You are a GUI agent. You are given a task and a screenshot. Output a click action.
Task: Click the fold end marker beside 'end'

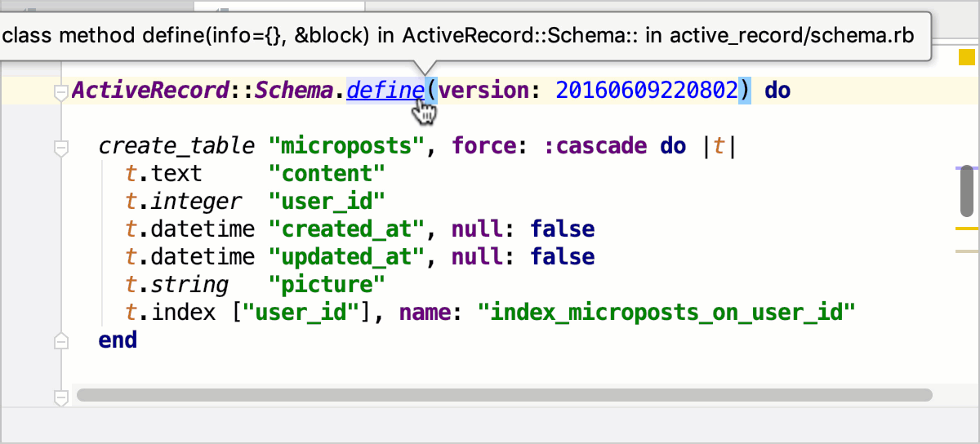(x=60, y=340)
